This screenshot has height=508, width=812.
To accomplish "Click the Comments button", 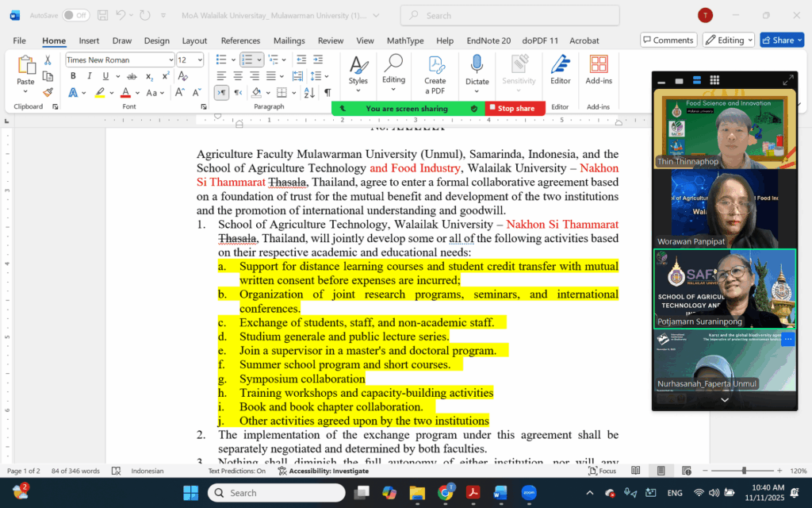I will point(668,40).
